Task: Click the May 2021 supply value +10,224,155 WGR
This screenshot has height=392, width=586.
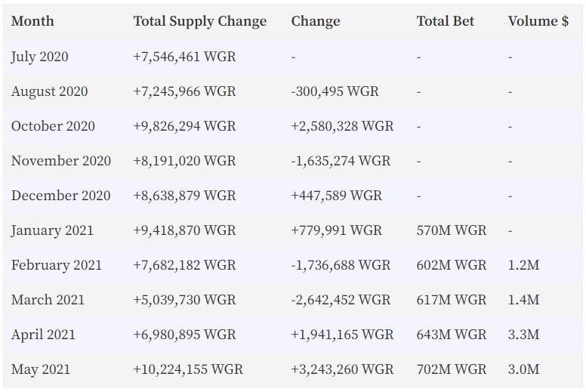Action: (188, 369)
